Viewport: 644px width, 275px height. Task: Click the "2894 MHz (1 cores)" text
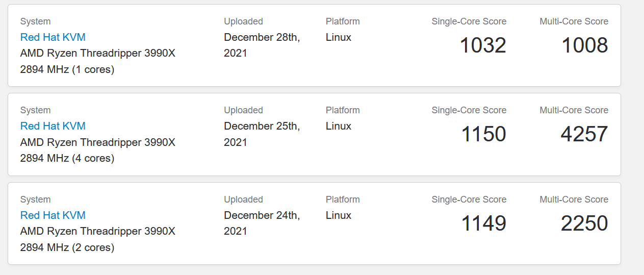click(67, 69)
